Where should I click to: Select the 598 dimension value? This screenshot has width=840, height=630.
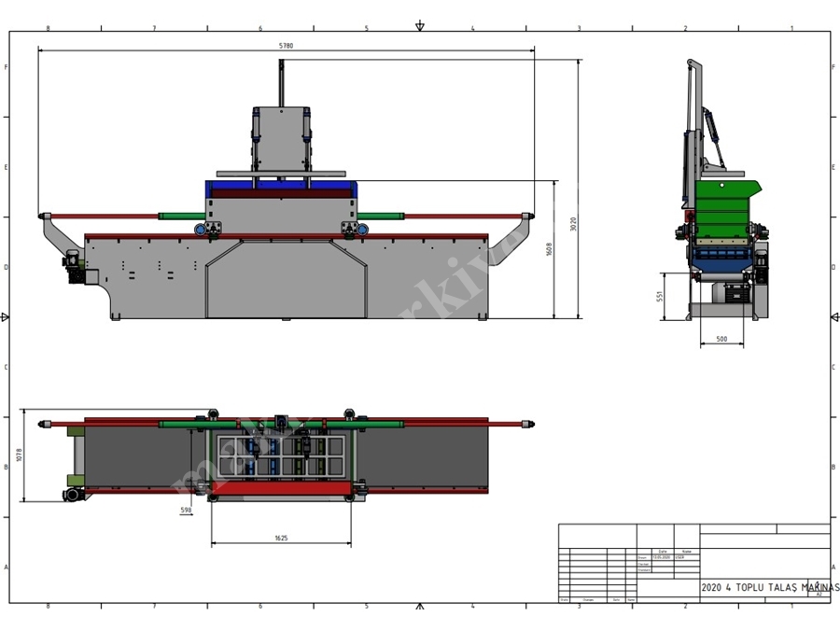click(186, 510)
